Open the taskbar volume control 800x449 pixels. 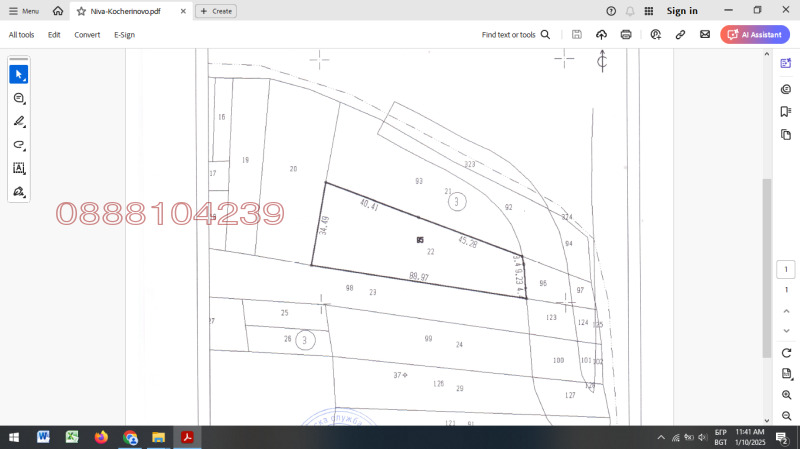tap(703, 437)
